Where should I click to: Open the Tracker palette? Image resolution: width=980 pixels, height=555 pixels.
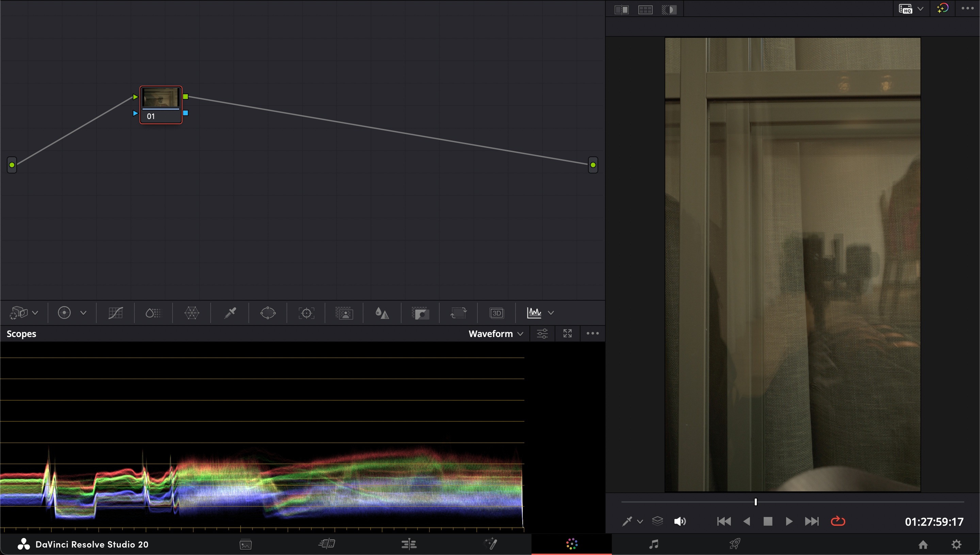click(306, 313)
